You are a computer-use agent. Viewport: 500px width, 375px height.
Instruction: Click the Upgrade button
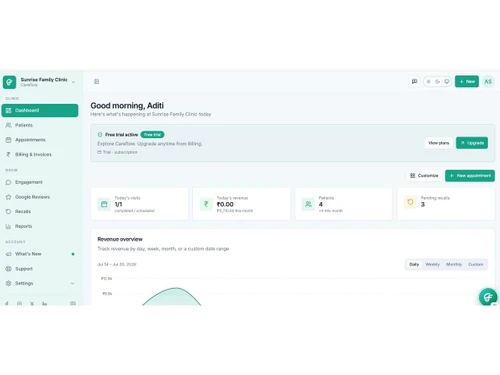(x=472, y=143)
